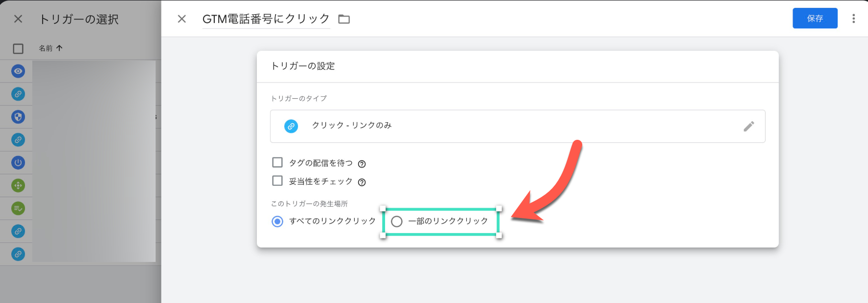The height and width of the screenshot is (303, 868).
Task: Tick the select-all checkbox in trigger list
Action: point(18,49)
